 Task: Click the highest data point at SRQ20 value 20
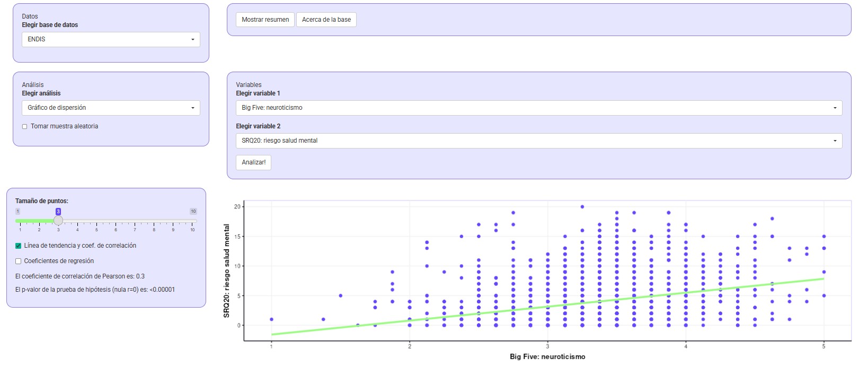point(582,207)
